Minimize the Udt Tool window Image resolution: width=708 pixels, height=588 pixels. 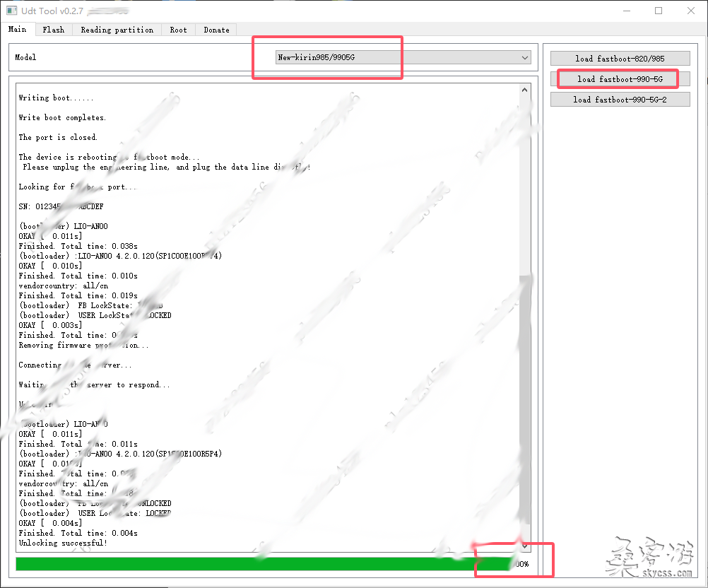[626, 11]
